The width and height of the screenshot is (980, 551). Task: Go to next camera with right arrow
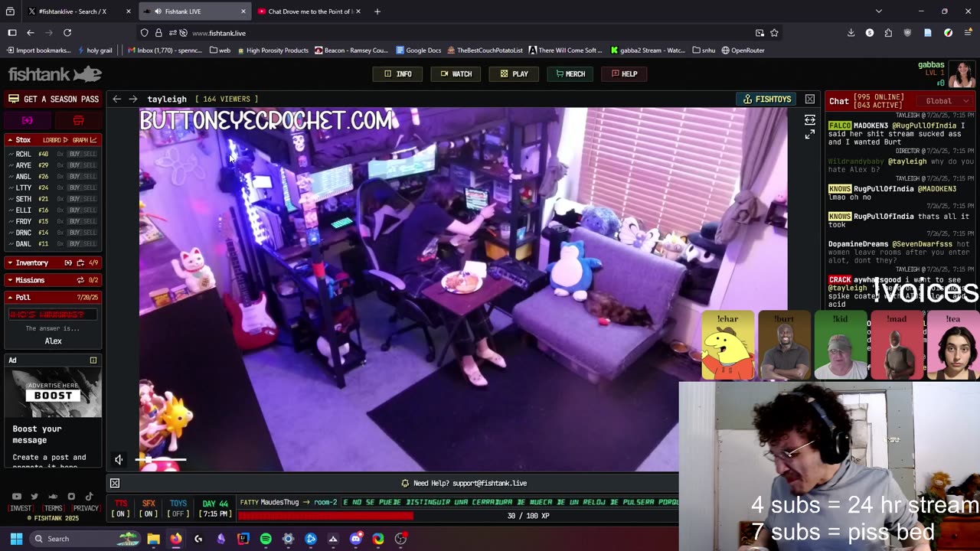[x=132, y=99]
